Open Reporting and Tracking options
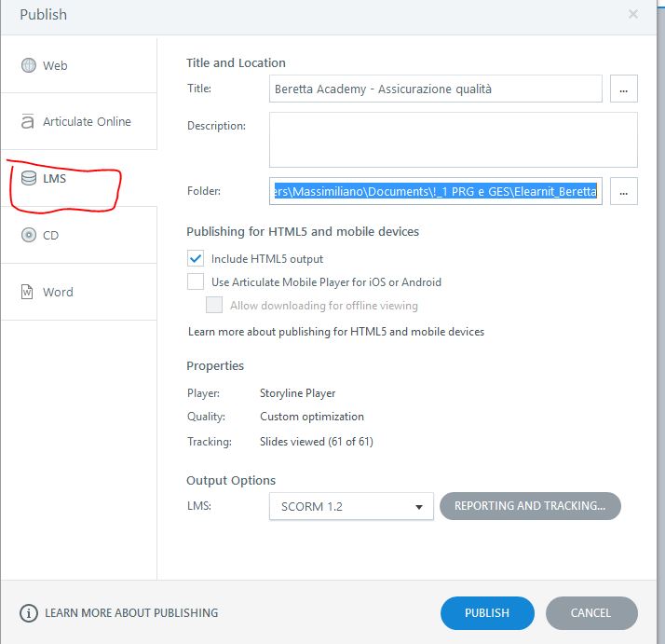The height and width of the screenshot is (644, 665). [x=530, y=506]
